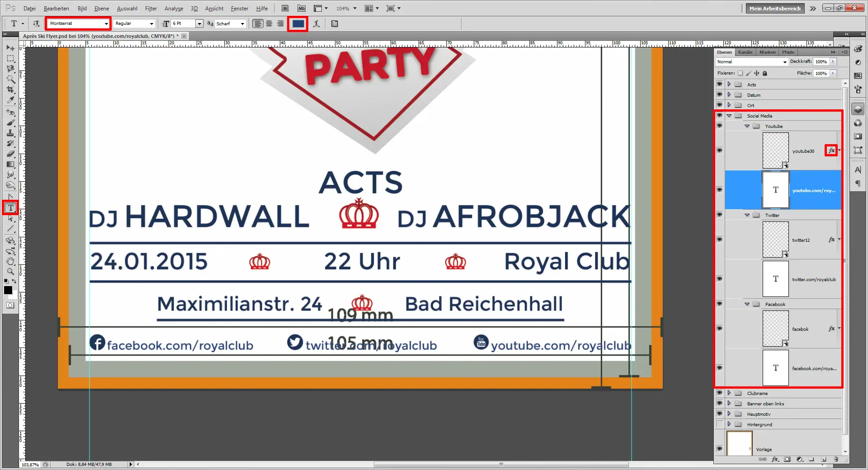Switch to the Kanäle tab
This screenshot has width=868, height=470.
tap(745, 52)
